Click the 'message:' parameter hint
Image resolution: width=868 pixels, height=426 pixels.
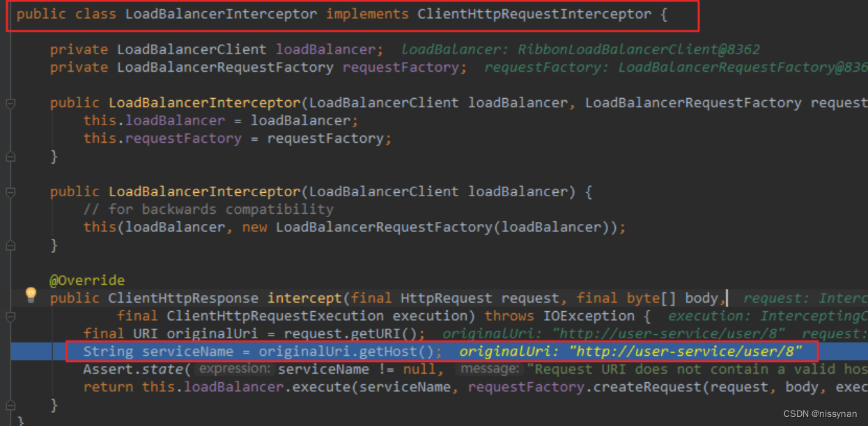click(490, 370)
